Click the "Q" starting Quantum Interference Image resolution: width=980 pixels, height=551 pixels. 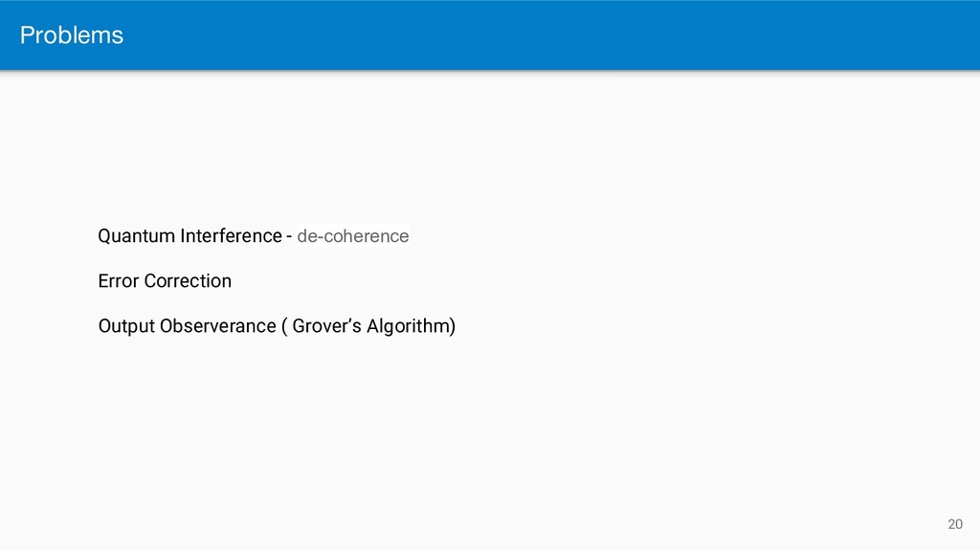pyautogui.click(x=105, y=236)
